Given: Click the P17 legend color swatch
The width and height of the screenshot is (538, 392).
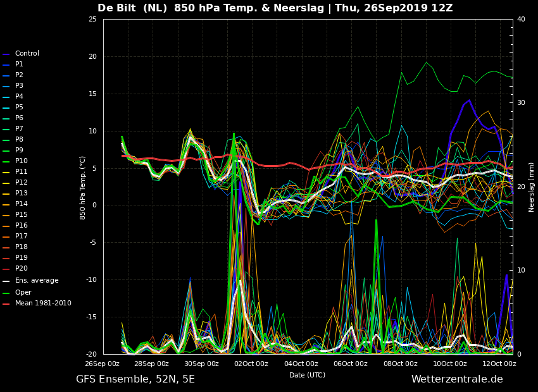Looking at the screenshot, I should pyautogui.click(x=6, y=236).
